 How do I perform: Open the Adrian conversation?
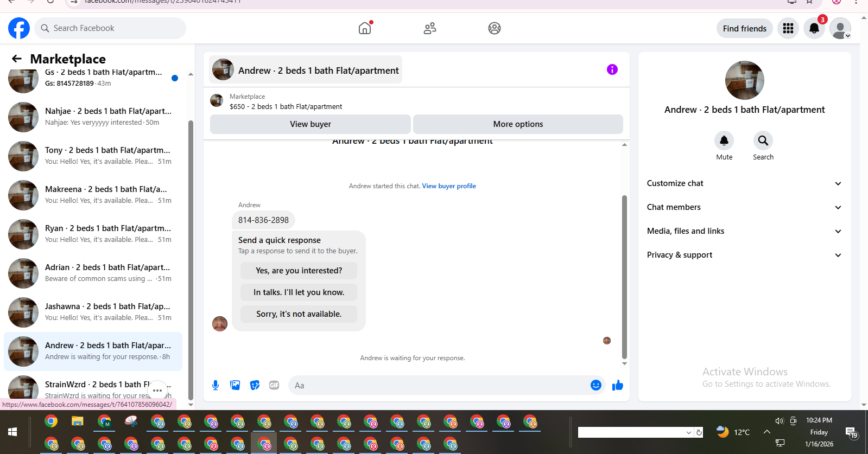point(93,273)
